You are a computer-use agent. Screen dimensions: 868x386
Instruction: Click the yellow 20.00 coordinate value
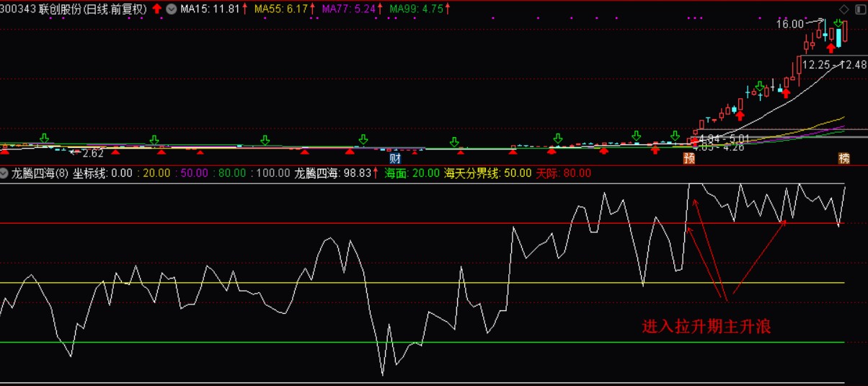pyautogui.click(x=157, y=174)
